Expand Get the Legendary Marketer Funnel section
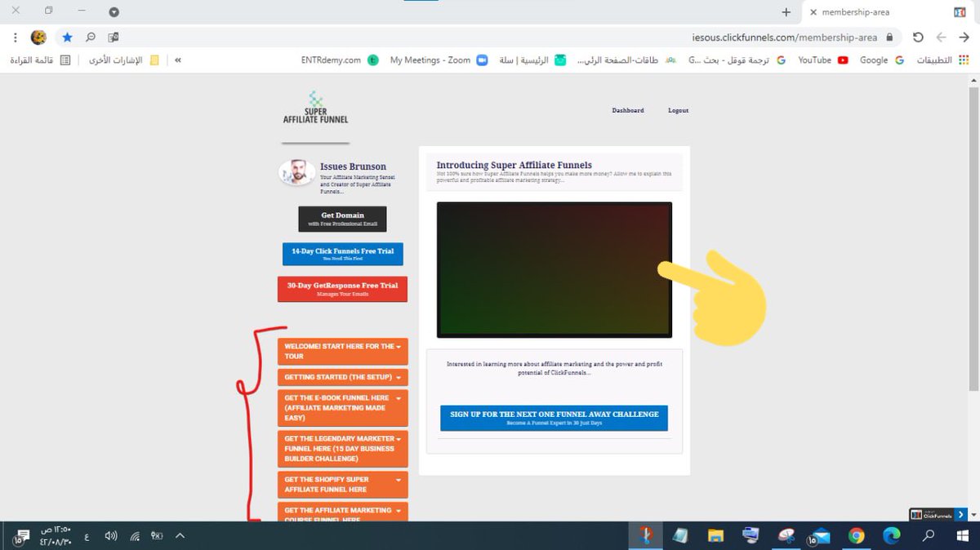Image resolution: width=980 pixels, height=550 pixels. pos(343,449)
